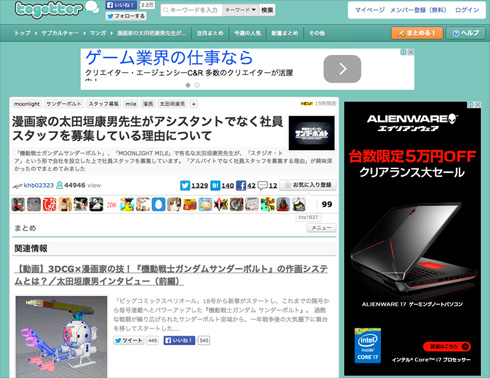Open the Alienware ad AdChoices info icon
Image resolution: width=490 pixels, height=378 pixels.
coord(471,105)
